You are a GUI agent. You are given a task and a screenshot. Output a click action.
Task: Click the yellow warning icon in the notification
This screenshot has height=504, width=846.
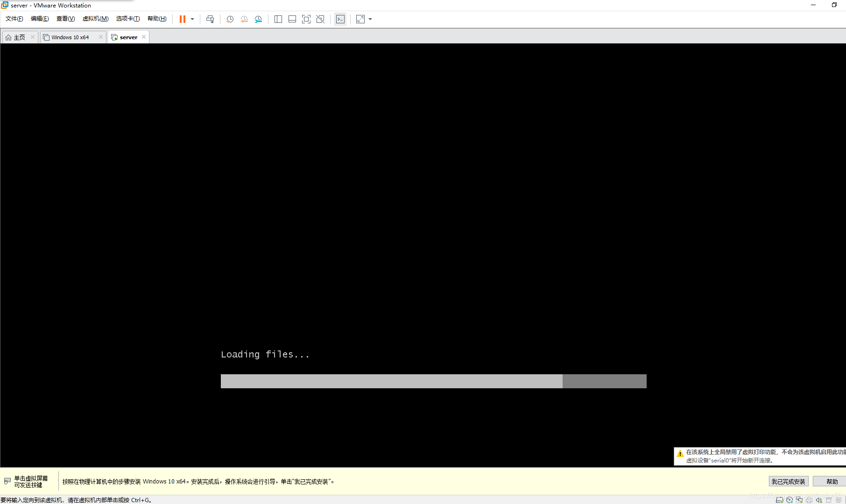coord(680,453)
